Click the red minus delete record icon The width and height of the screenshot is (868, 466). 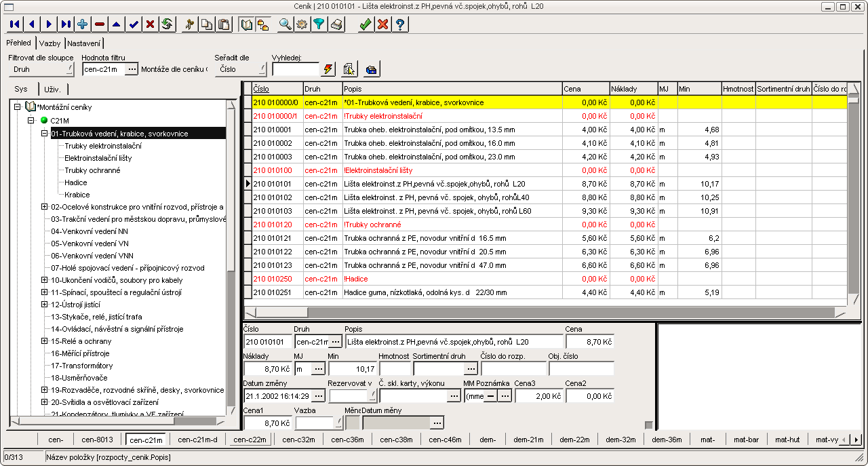click(x=100, y=24)
